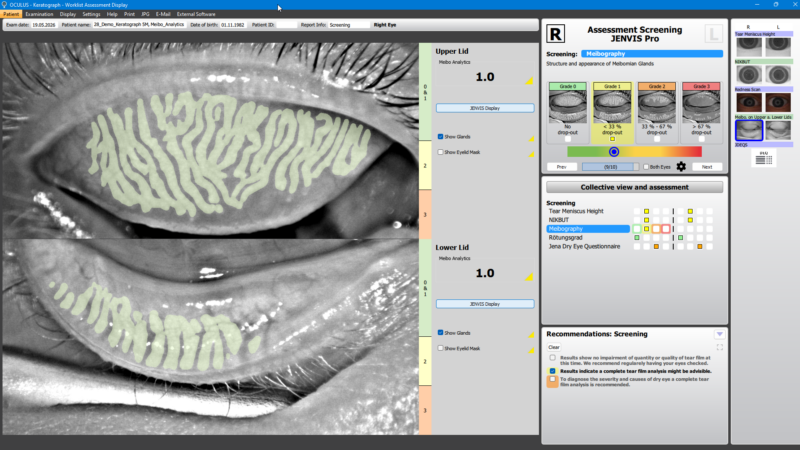Screen dimensions: 800x450
Task: Open the screening settings gear icon
Action: (x=681, y=166)
